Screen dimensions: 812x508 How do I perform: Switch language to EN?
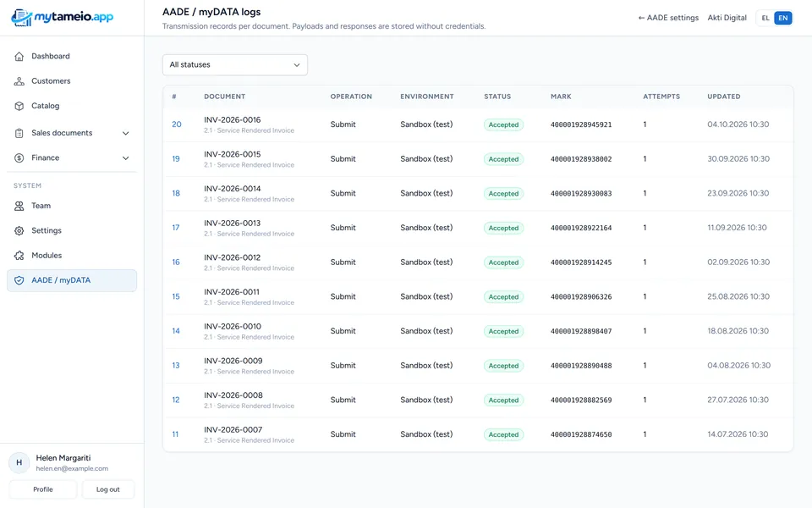coord(783,18)
